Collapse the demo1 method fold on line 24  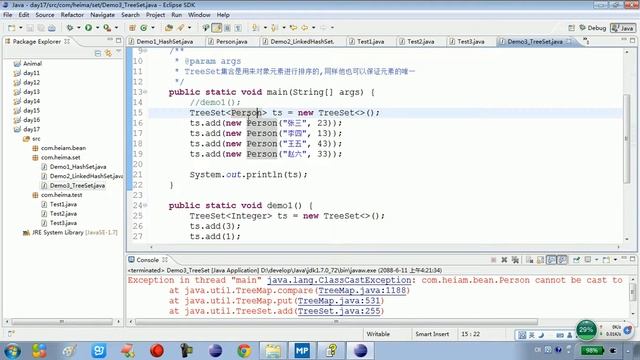pos(145,205)
